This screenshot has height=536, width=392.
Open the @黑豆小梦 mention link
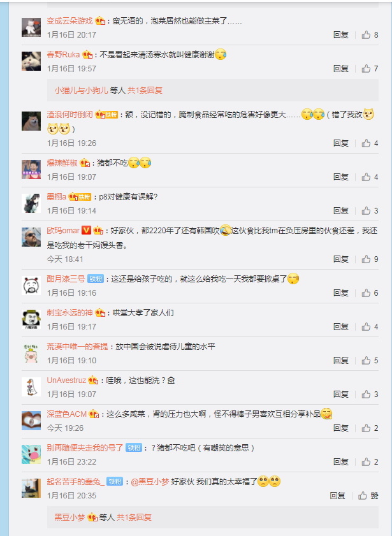[x=150, y=482]
